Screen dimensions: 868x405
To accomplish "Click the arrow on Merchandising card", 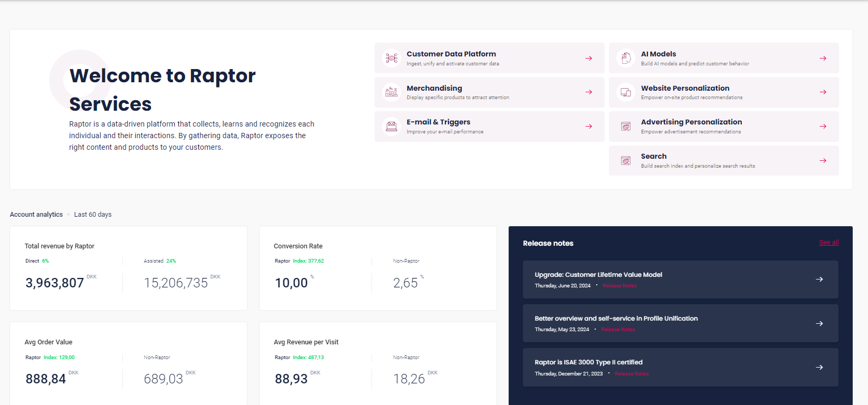I will (589, 92).
